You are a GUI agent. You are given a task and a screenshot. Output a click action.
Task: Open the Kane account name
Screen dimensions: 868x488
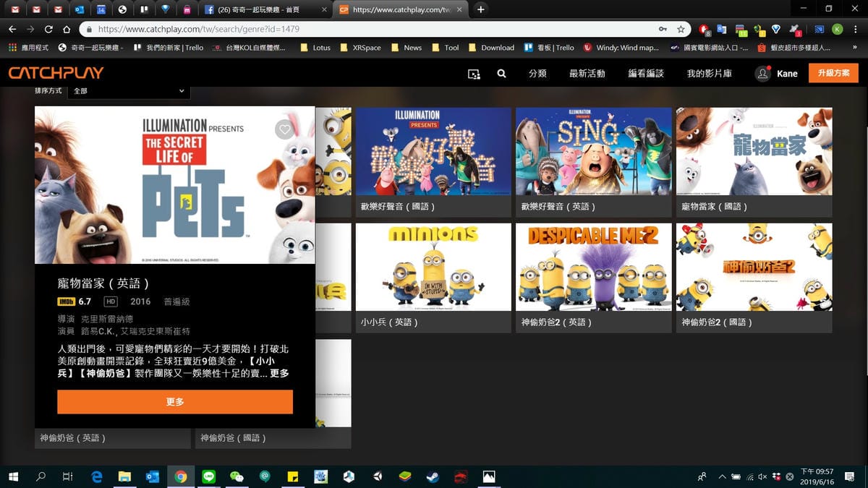point(787,74)
